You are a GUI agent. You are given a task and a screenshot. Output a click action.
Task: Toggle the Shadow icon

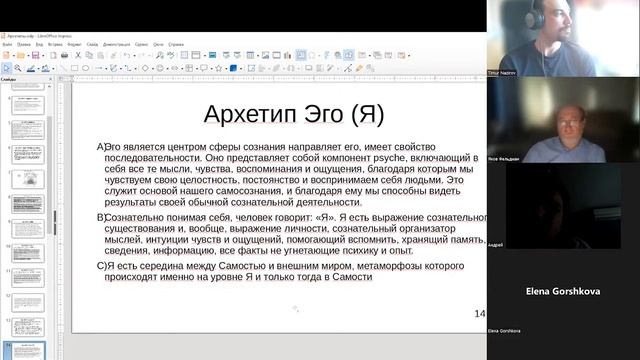tap(308, 68)
